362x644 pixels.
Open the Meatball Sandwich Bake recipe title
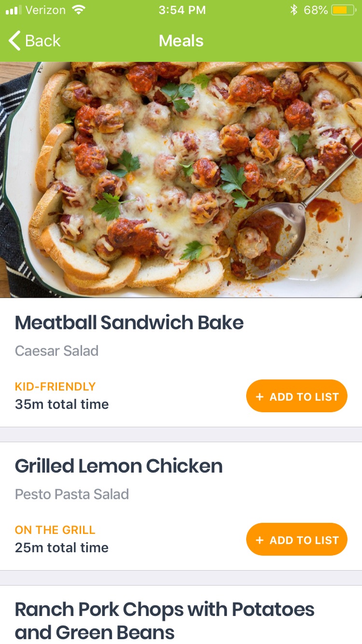129,322
